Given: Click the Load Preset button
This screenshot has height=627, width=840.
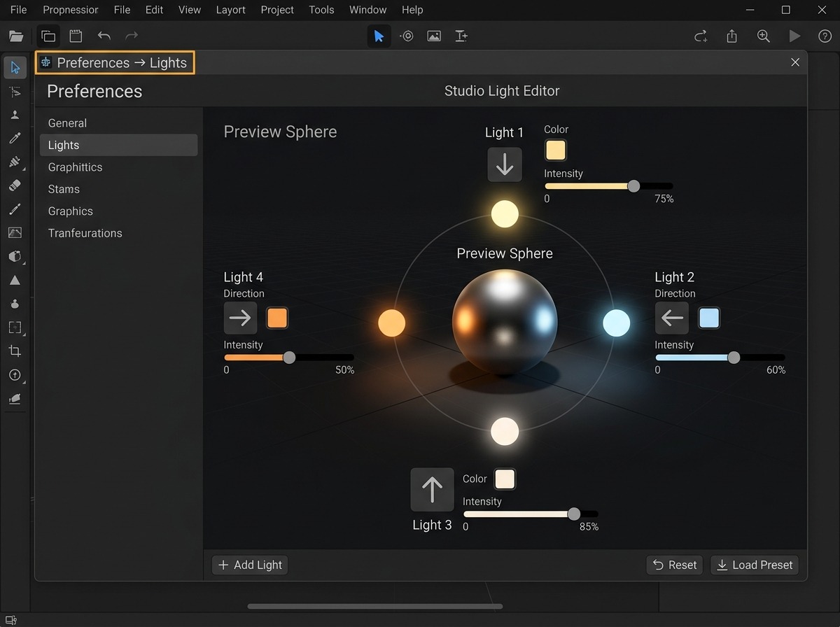Looking at the screenshot, I should click(x=755, y=565).
